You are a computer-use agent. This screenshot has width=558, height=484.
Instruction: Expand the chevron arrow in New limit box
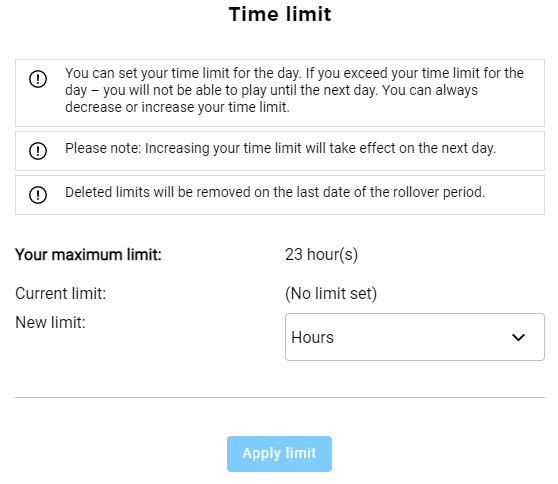click(x=518, y=337)
